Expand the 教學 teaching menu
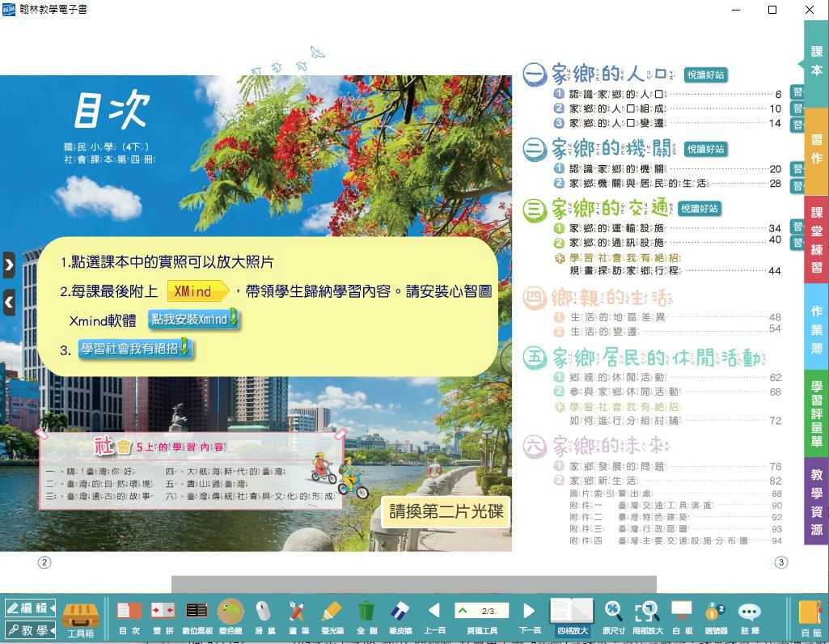Viewport: 829px width, 644px height. (x=30, y=629)
